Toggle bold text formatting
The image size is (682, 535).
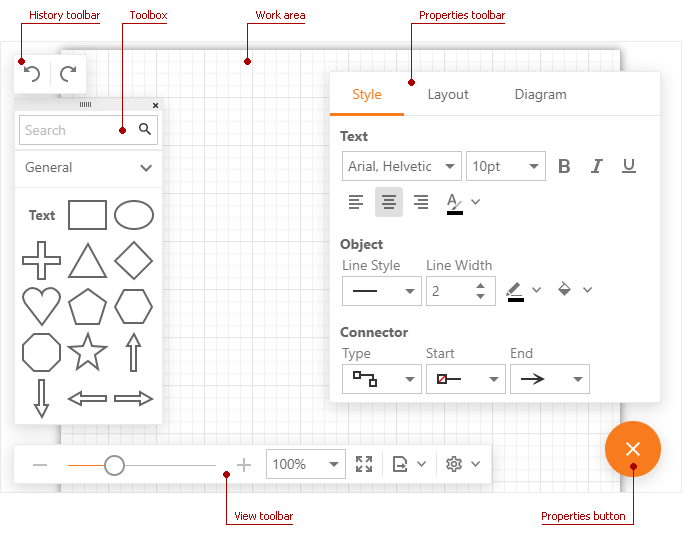click(x=564, y=166)
